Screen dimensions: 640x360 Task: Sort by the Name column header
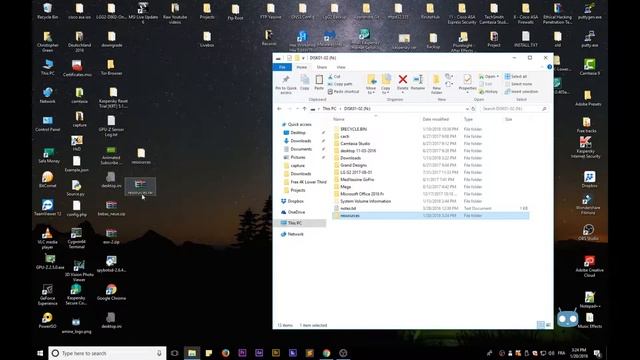339,119
